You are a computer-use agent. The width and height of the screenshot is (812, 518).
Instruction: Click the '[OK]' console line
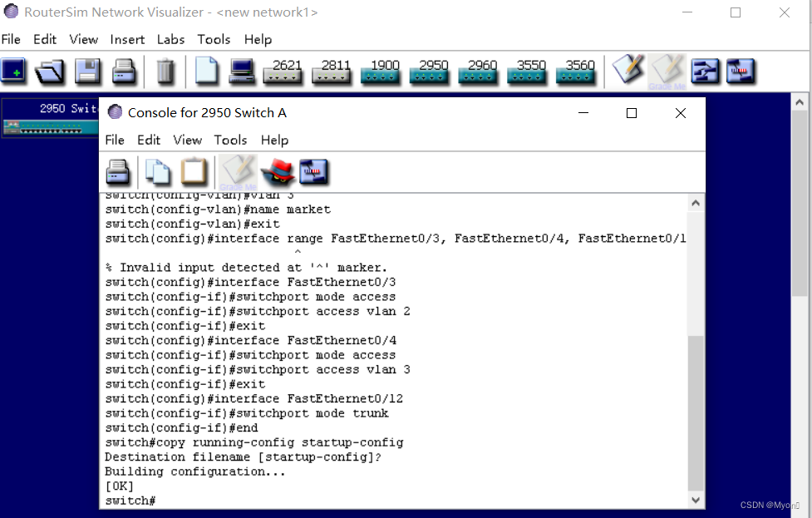coord(119,486)
